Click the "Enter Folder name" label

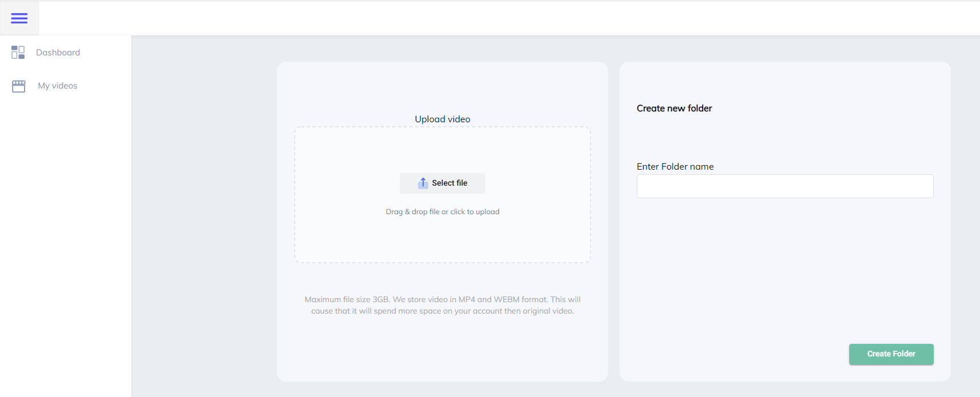(674, 167)
